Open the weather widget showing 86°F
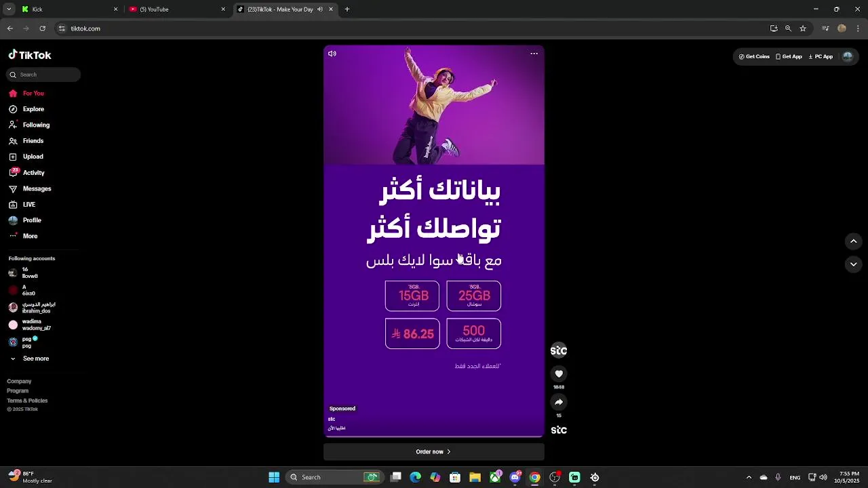Screen dimensions: 868x488 pyautogui.click(x=31, y=477)
